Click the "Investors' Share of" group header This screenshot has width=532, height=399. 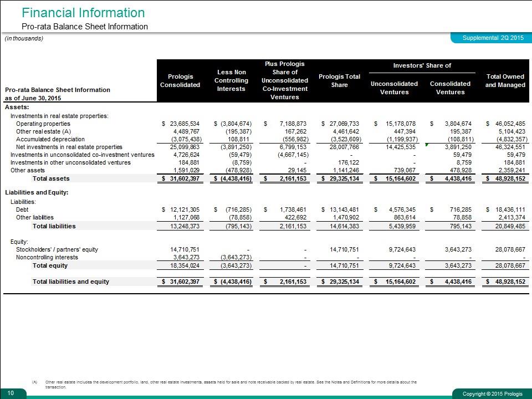coord(422,65)
